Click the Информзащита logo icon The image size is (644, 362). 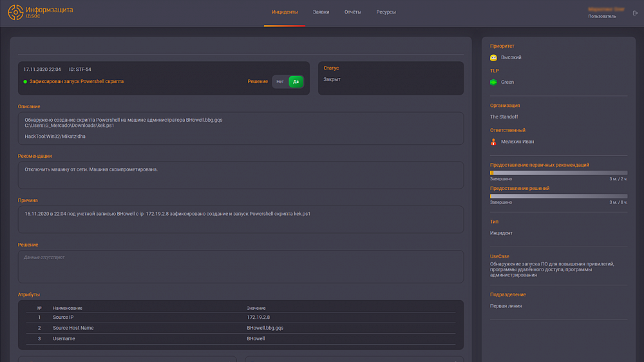click(15, 12)
